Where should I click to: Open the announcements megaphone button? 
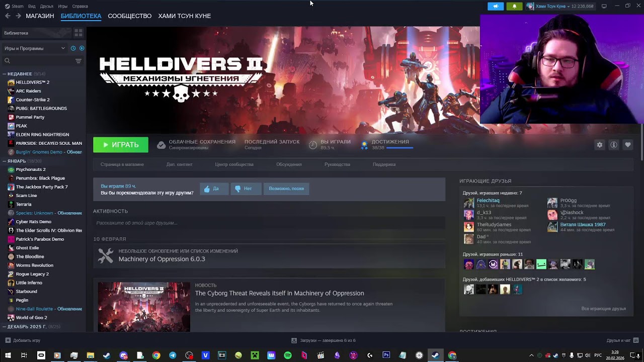(x=496, y=6)
